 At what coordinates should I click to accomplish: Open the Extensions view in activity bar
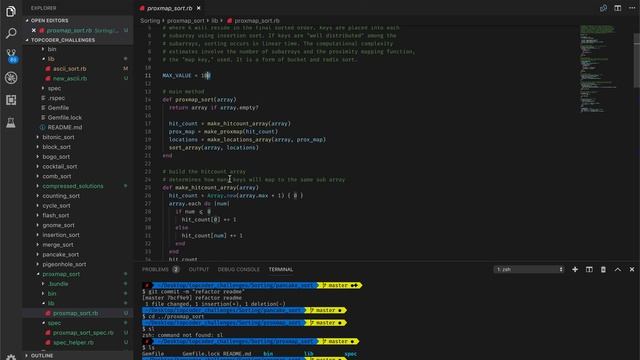[x=11, y=100]
